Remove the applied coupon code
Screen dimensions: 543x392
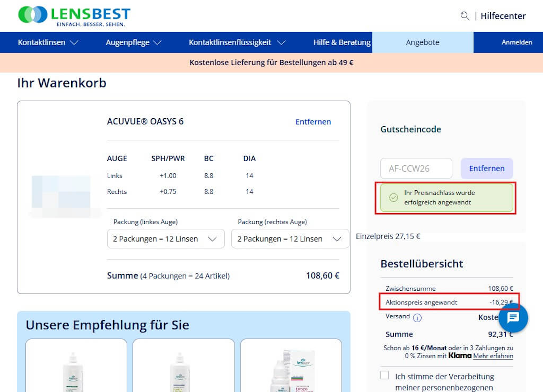(x=487, y=168)
